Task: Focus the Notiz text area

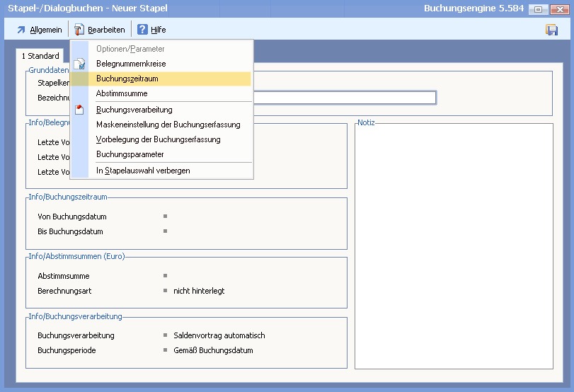Action: [454, 248]
